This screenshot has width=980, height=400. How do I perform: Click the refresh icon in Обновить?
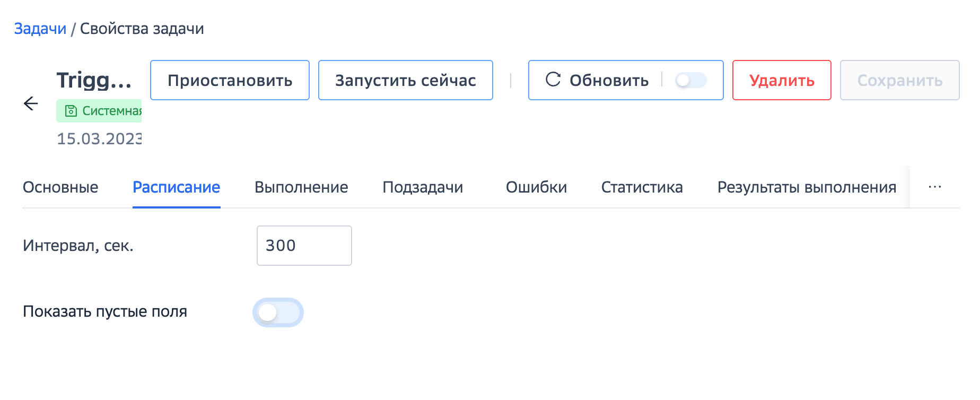tap(553, 80)
